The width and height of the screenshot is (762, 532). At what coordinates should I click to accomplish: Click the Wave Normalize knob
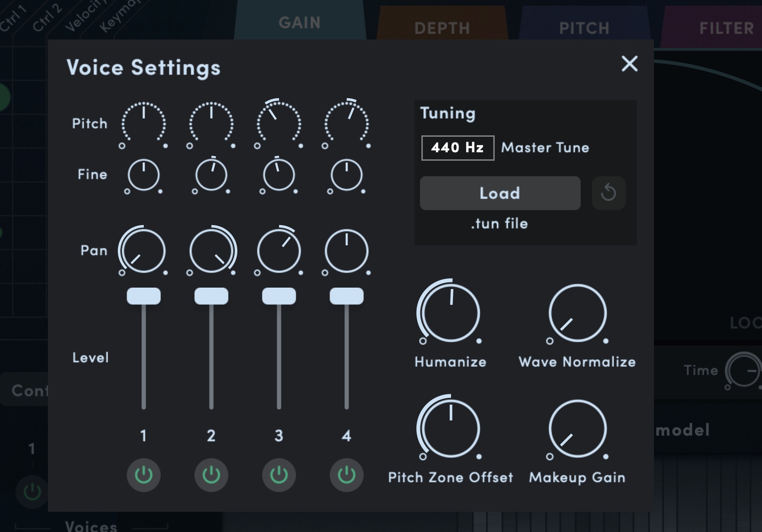pyautogui.click(x=577, y=313)
